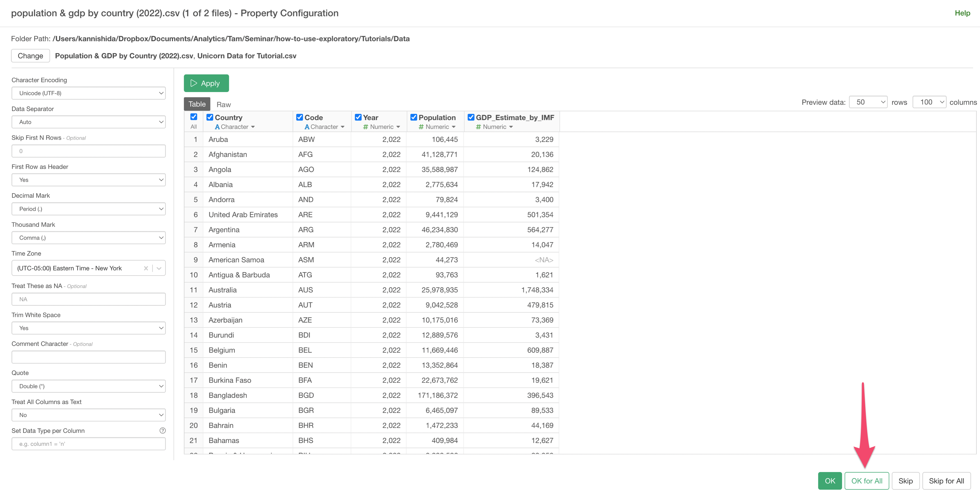The image size is (980, 494).
Task: Open the preview rows count dropdown
Action: [x=868, y=102]
